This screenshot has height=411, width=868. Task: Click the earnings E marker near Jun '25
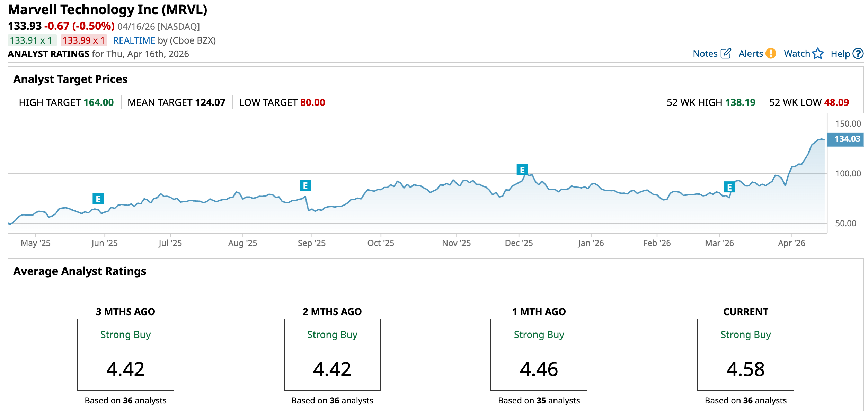tap(98, 199)
